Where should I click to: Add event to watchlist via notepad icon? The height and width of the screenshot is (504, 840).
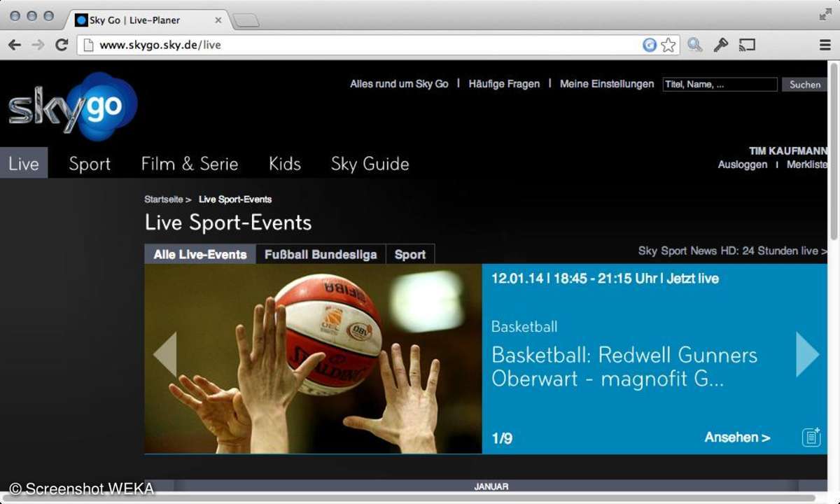[x=811, y=437]
